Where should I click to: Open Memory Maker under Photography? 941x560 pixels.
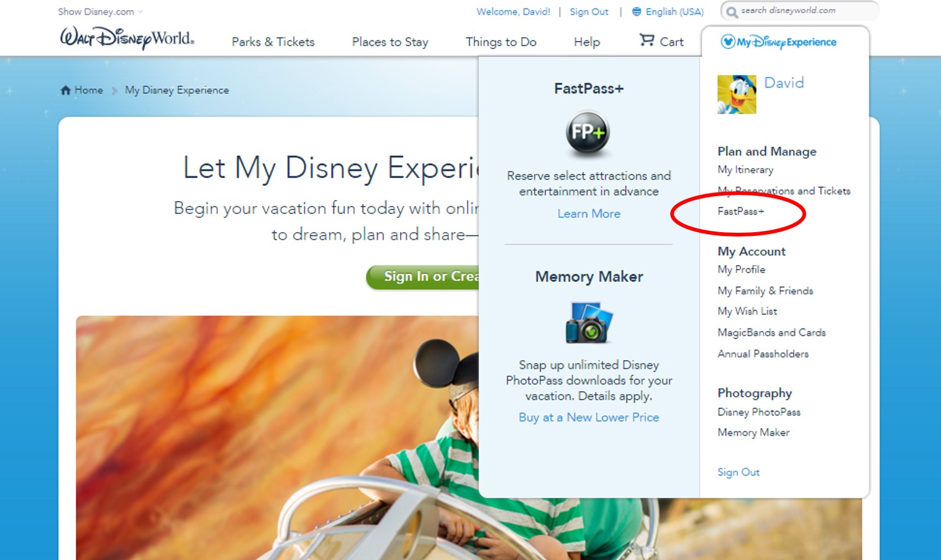(753, 432)
